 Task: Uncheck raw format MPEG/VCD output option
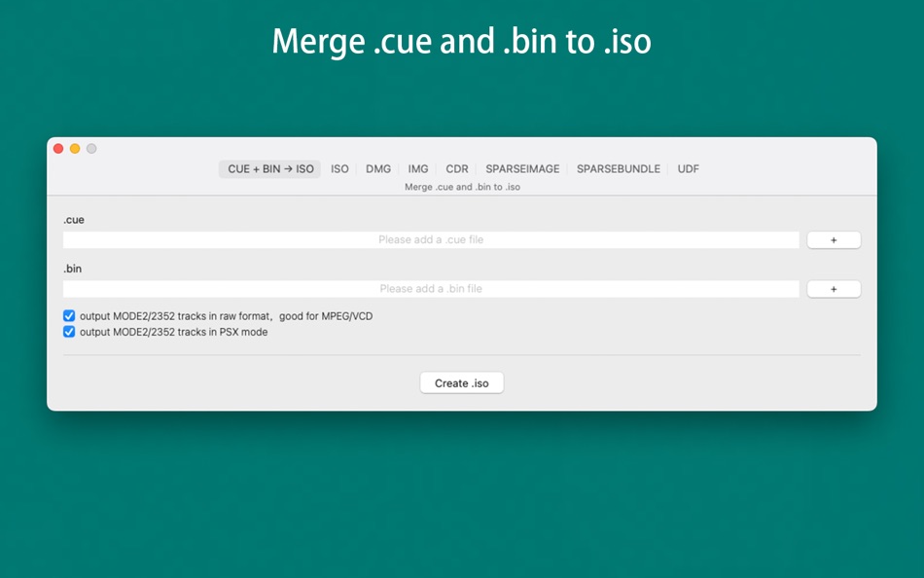click(x=69, y=316)
